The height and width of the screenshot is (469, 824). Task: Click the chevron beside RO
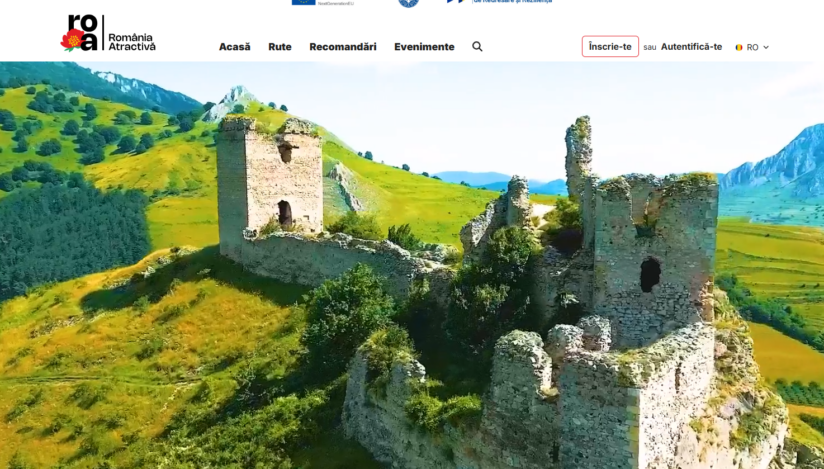click(766, 47)
